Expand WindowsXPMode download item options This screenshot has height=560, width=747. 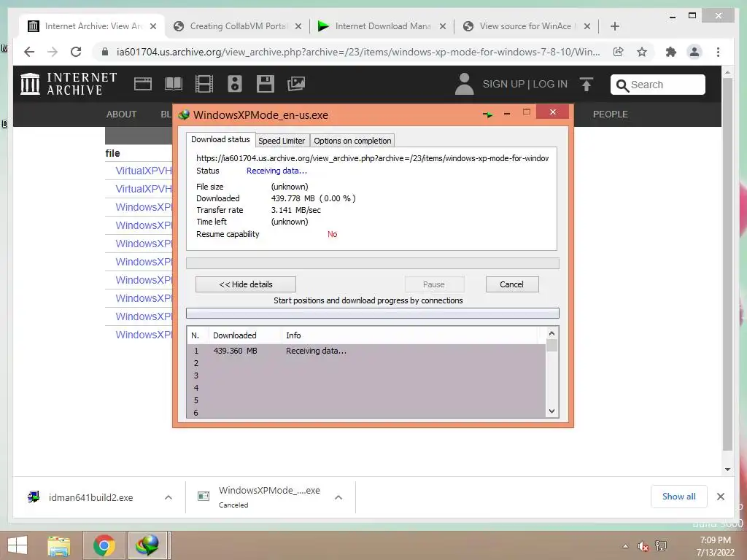point(338,497)
